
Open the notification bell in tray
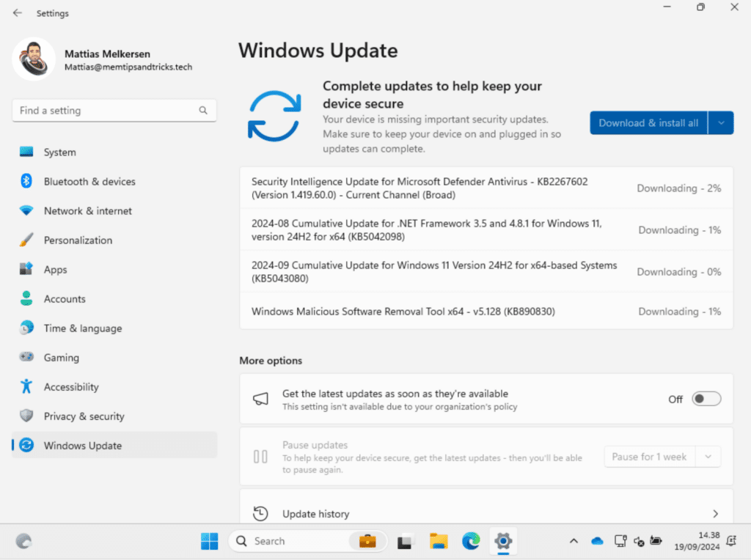tap(731, 542)
